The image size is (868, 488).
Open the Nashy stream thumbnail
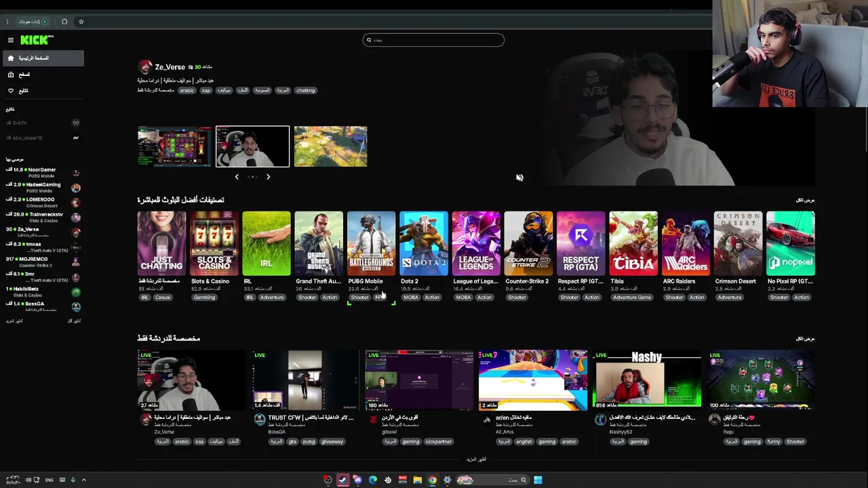pos(647,380)
